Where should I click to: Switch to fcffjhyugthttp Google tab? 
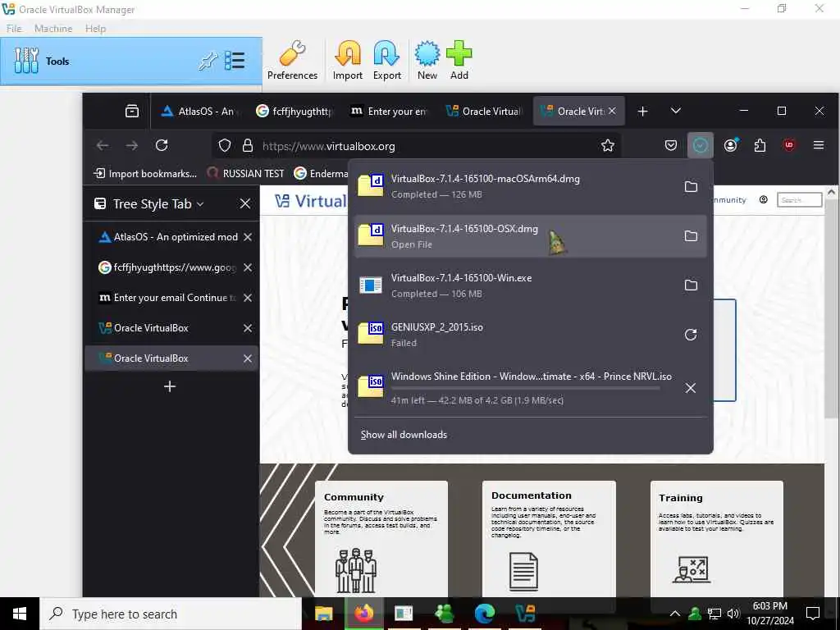294,111
